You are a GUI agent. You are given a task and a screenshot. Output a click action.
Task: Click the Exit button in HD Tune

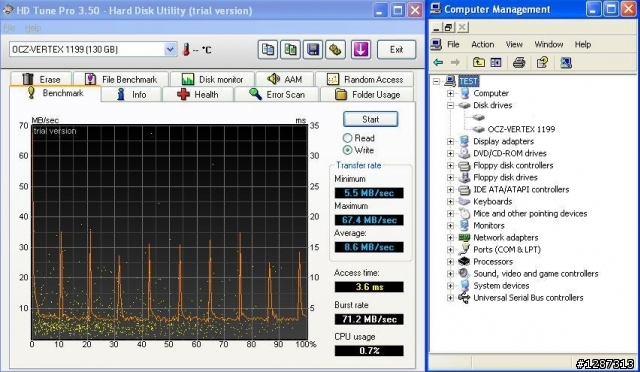coord(396,50)
